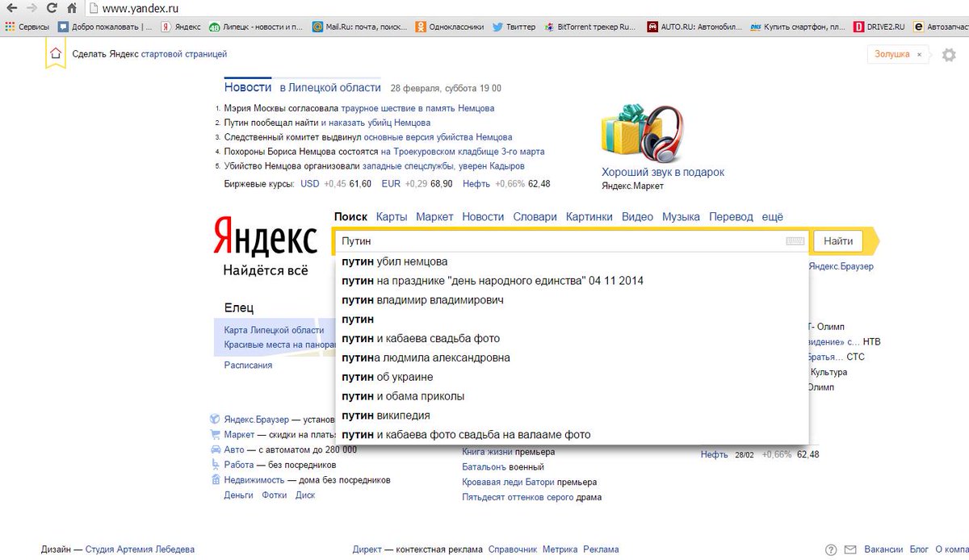Click the browser home icon
969x560 pixels.
71,9
